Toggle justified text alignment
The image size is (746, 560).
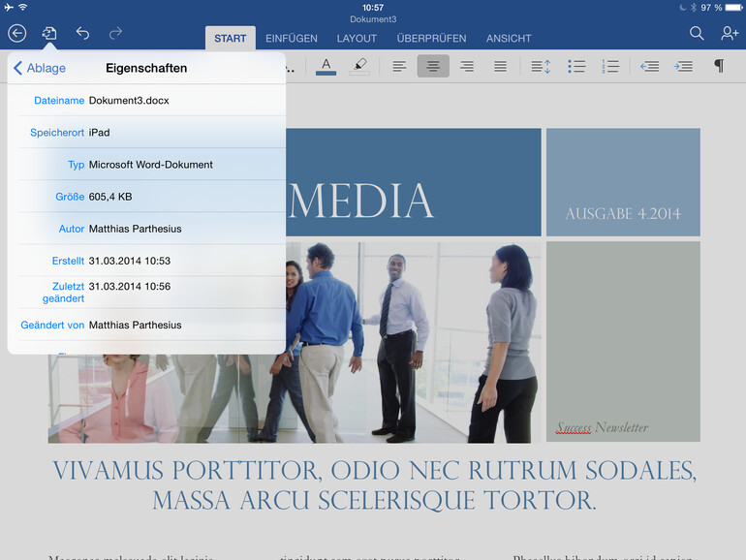[x=500, y=66]
